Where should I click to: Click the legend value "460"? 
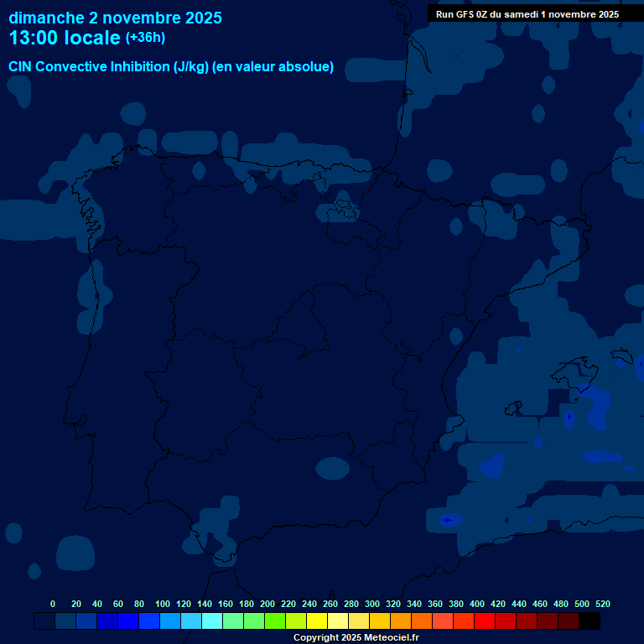click(540, 604)
